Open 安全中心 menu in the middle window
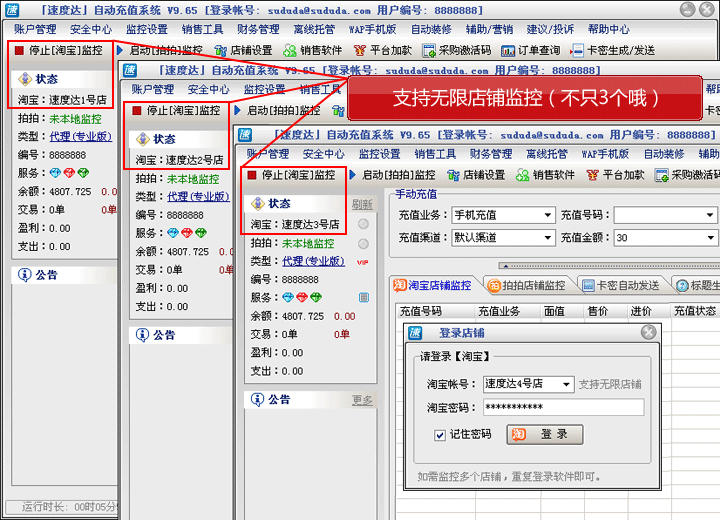720x520 pixels. [208, 89]
